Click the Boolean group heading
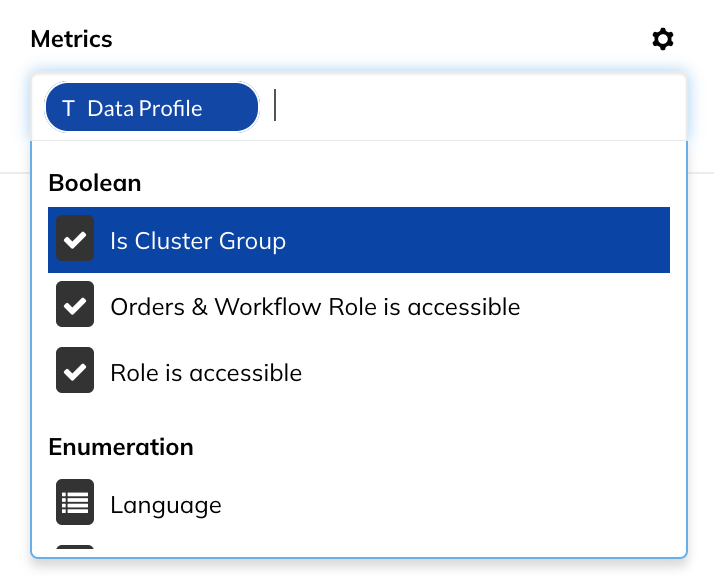This screenshot has height=582, width=714. (95, 183)
